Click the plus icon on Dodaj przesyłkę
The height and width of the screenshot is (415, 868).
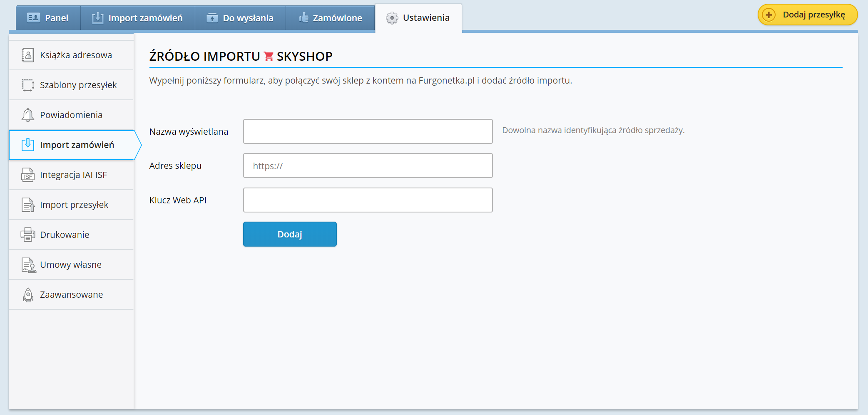[769, 15]
